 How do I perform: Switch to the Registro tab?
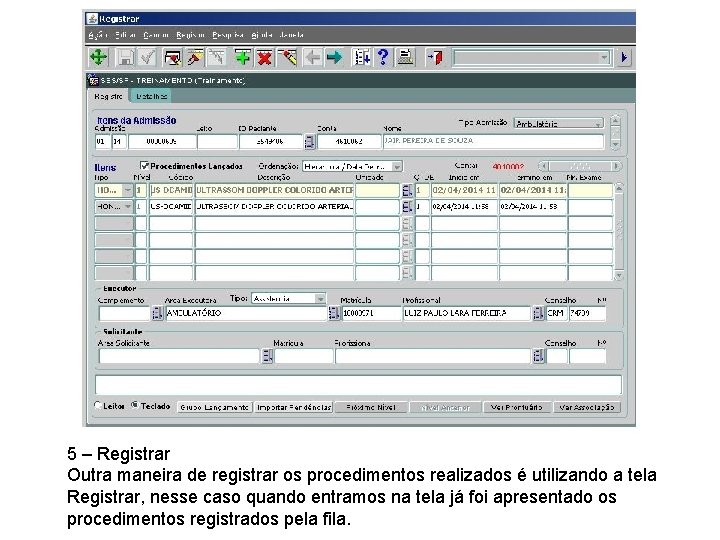click(x=108, y=96)
